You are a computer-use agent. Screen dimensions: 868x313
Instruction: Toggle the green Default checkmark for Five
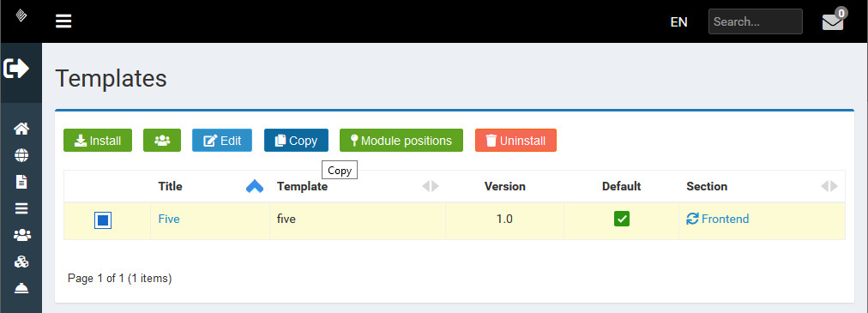(622, 219)
